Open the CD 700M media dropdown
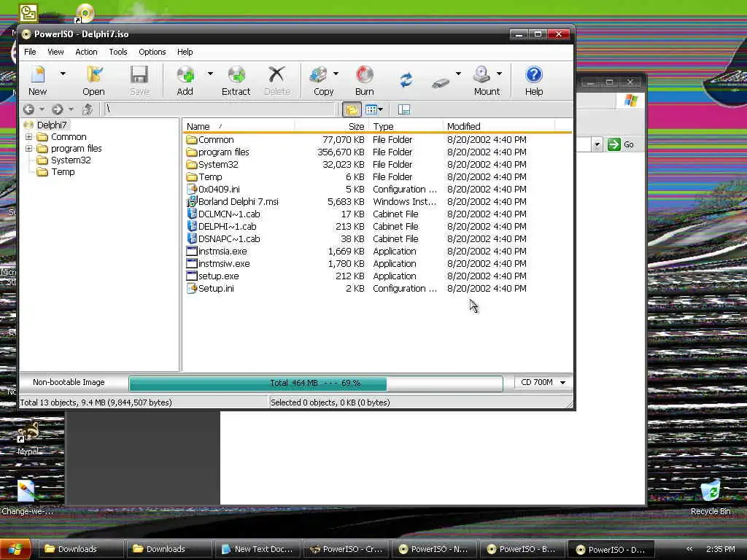Viewport: 747px width, 560px height. (543, 382)
